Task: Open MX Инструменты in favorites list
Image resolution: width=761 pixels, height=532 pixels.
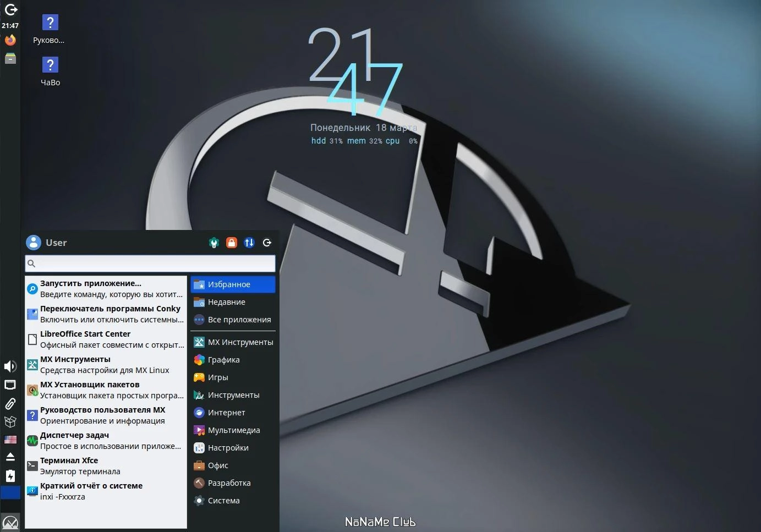Action: click(x=106, y=365)
